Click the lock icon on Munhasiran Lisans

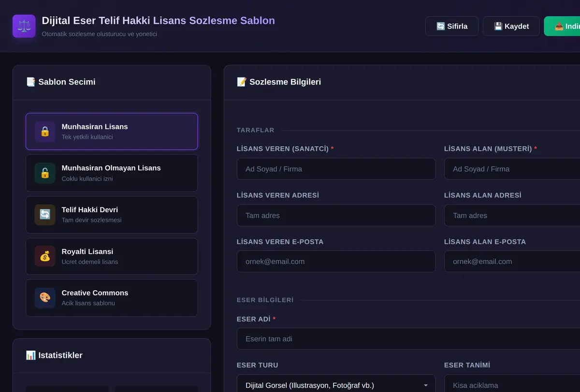click(45, 131)
